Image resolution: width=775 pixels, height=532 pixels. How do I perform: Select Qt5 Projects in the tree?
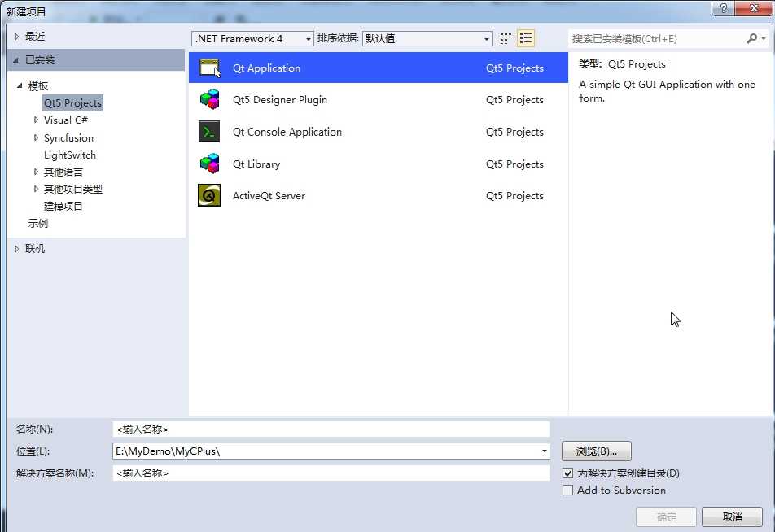pyautogui.click(x=72, y=103)
